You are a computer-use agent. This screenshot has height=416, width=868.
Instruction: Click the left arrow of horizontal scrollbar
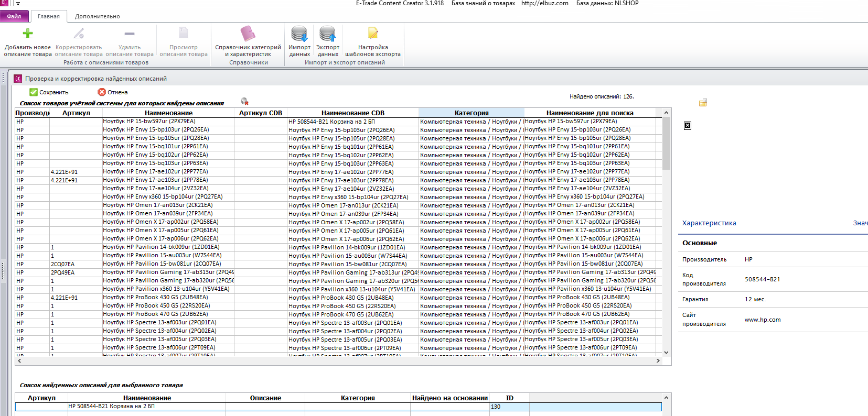(x=20, y=361)
